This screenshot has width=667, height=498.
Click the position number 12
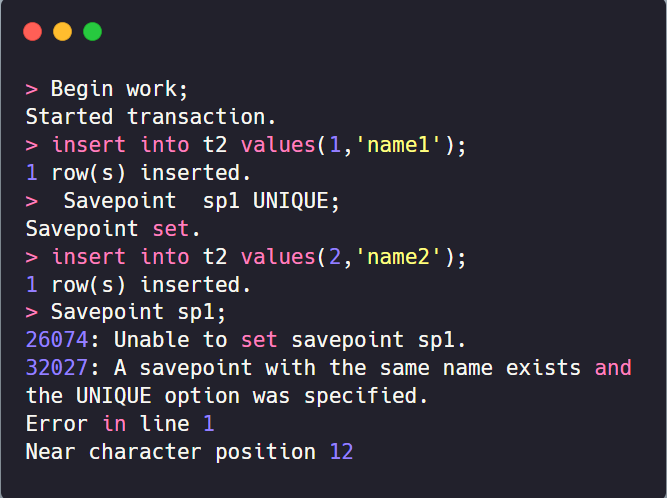[x=342, y=452]
